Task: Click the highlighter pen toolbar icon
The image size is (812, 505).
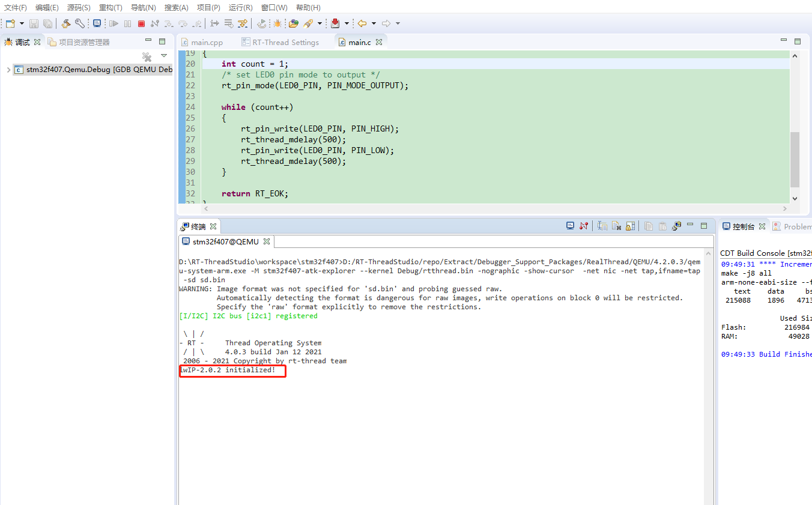Action: (x=308, y=23)
